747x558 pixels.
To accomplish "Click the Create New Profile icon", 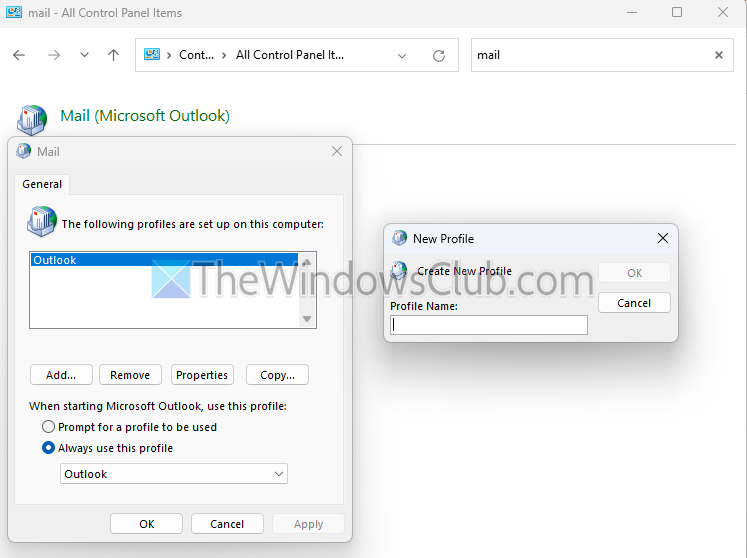I will point(398,270).
